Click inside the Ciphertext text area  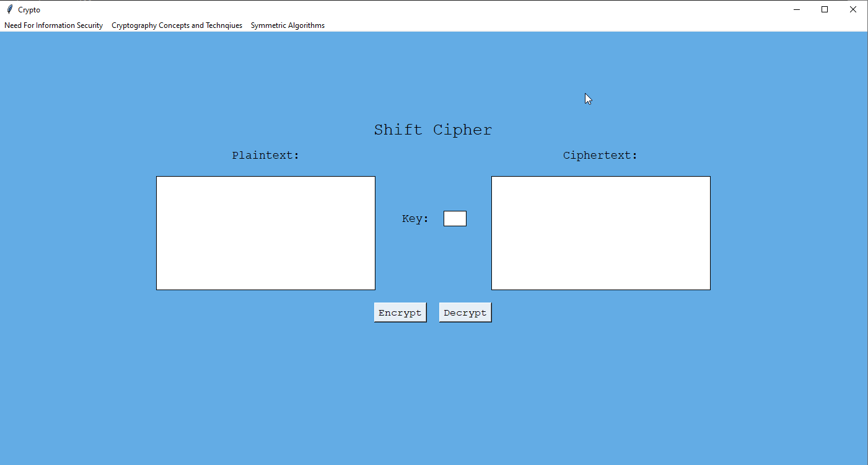[601, 233]
